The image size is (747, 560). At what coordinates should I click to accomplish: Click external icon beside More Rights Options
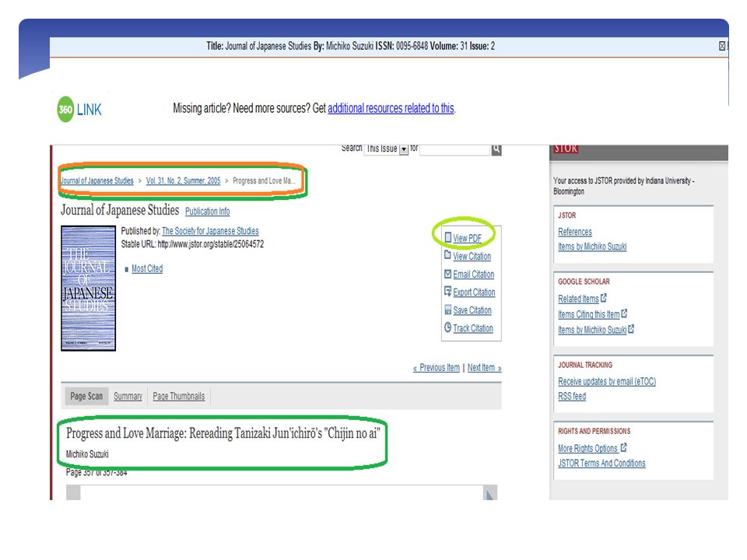(x=623, y=448)
